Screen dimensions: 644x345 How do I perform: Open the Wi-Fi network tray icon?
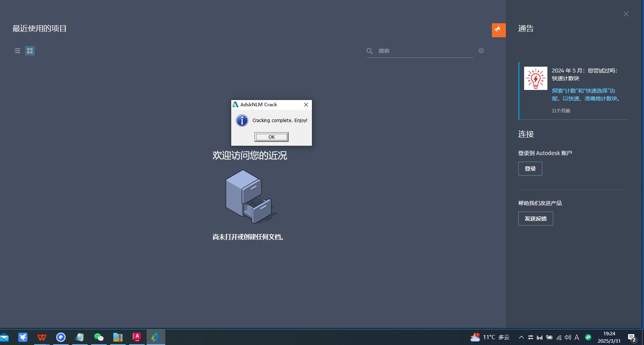tap(559, 337)
